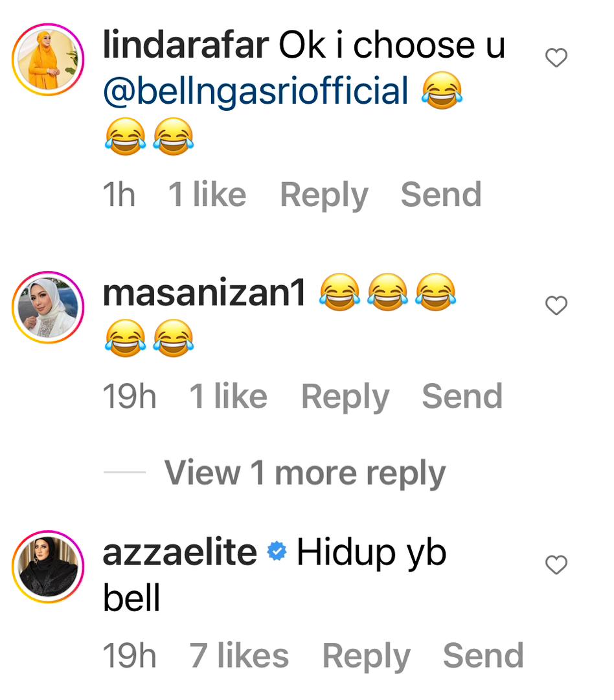The width and height of the screenshot is (614, 700).
Task: Like masanizan1's comment with heart icon
Action: 556,305
